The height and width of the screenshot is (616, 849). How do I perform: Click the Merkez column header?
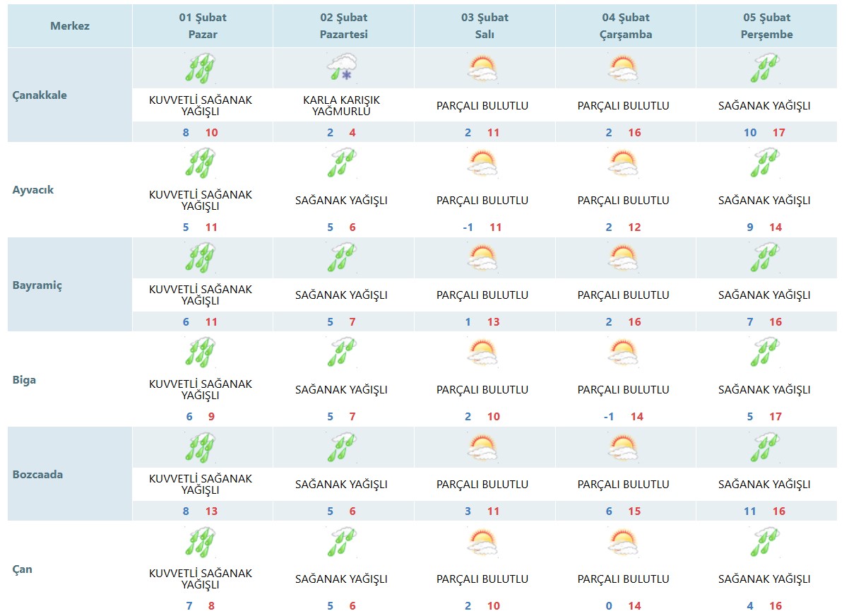[x=70, y=26]
